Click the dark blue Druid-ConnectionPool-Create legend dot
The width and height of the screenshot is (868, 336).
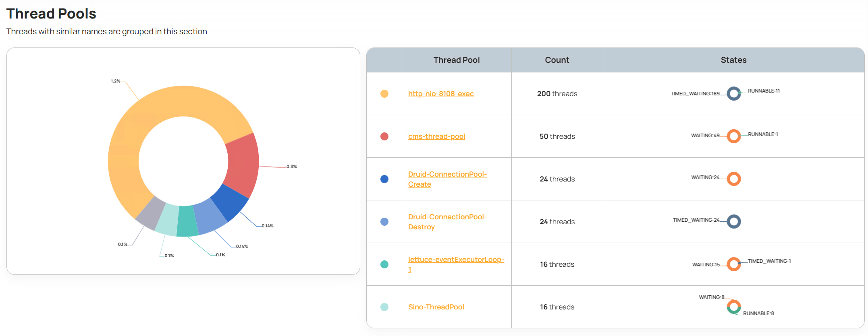click(x=384, y=179)
